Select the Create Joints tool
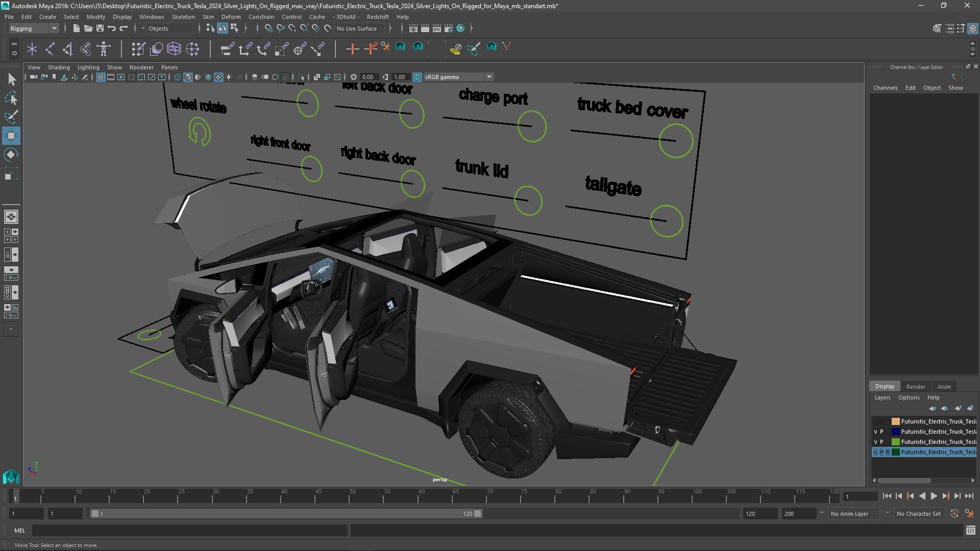This screenshot has width=980, height=551. pos(50,49)
